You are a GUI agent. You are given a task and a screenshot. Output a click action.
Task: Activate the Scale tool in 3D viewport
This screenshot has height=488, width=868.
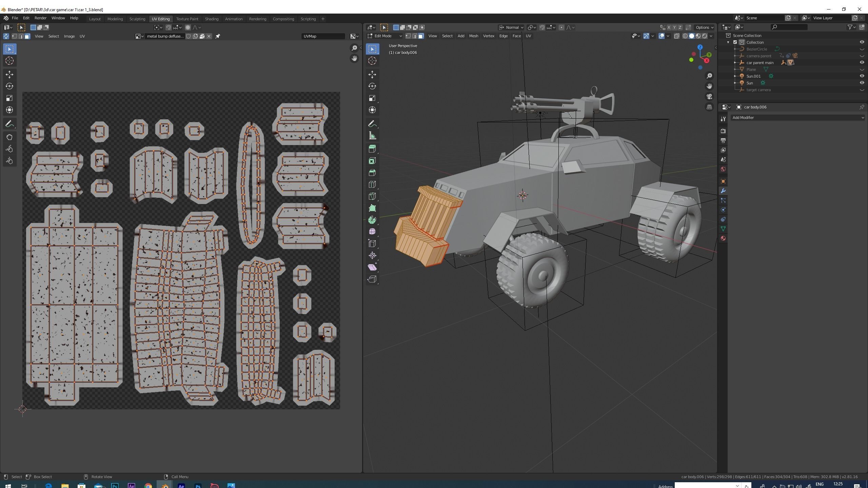point(372,98)
